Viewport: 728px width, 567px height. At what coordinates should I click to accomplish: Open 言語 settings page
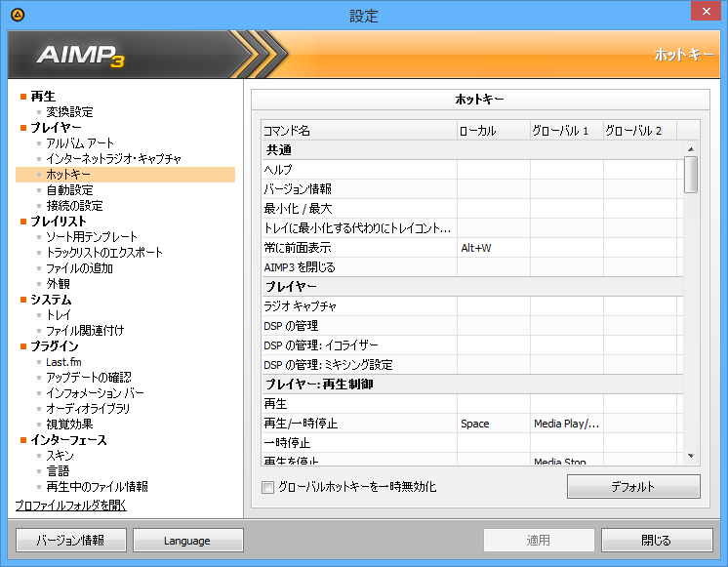[x=58, y=471]
